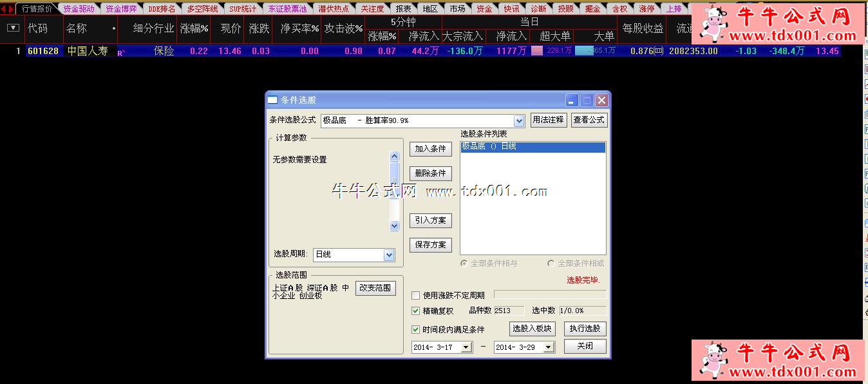Open the 含权 tab
868x384 pixels.
(619, 8)
